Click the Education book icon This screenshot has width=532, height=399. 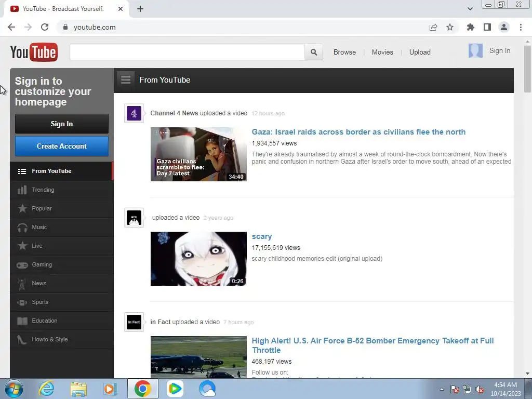click(22, 321)
